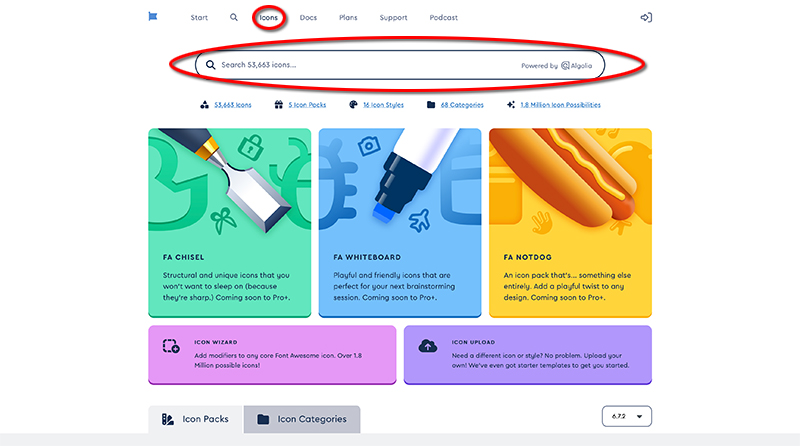The width and height of the screenshot is (800, 446).
Task: Open the version 6.7.2 dropdown
Action: tap(627, 417)
